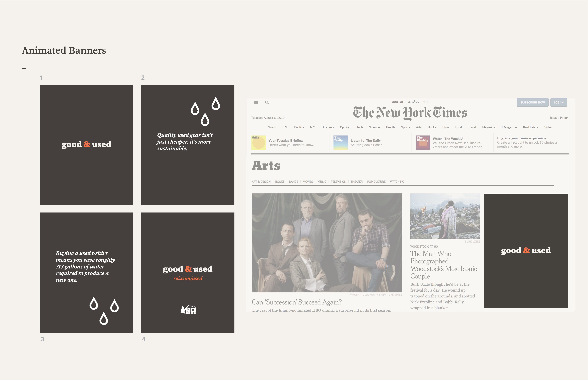The height and width of the screenshot is (380, 588).
Task: Click the Subscribe Now button
Action: pos(532,102)
